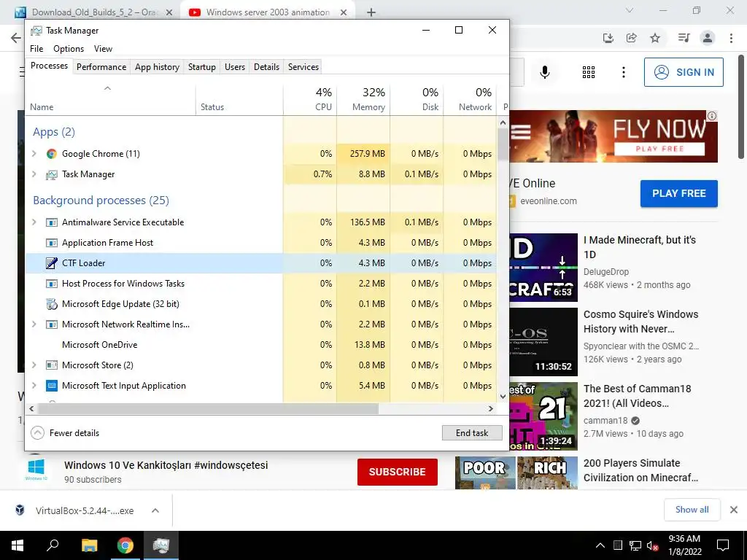Screen dimensions: 747x560
Task: Switch to the App history tab
Action: tap(158, 67)
